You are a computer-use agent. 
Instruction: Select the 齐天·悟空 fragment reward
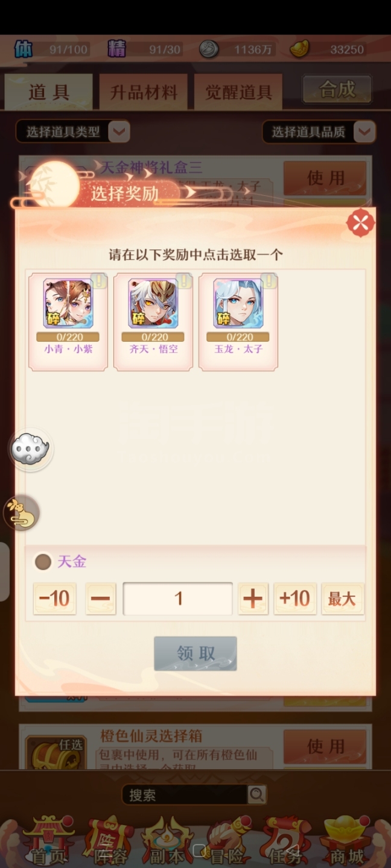(x=153, y=322)
